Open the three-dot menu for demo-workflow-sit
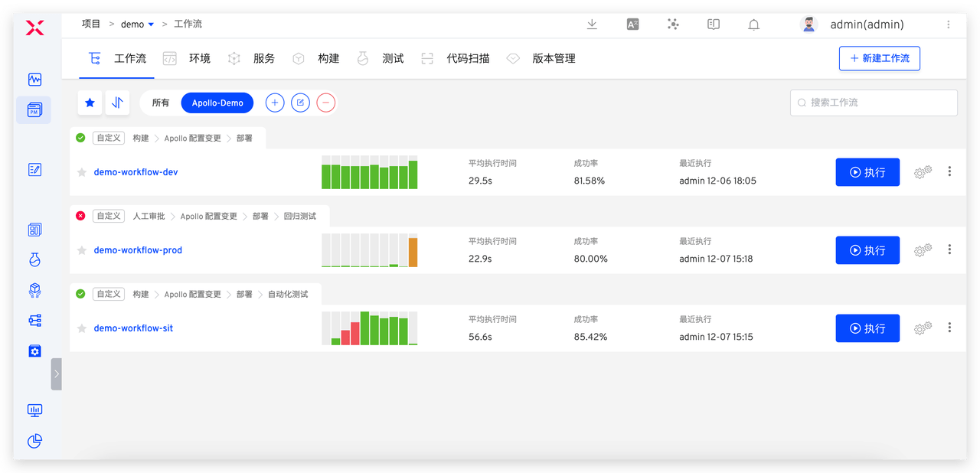 point(949,328)
